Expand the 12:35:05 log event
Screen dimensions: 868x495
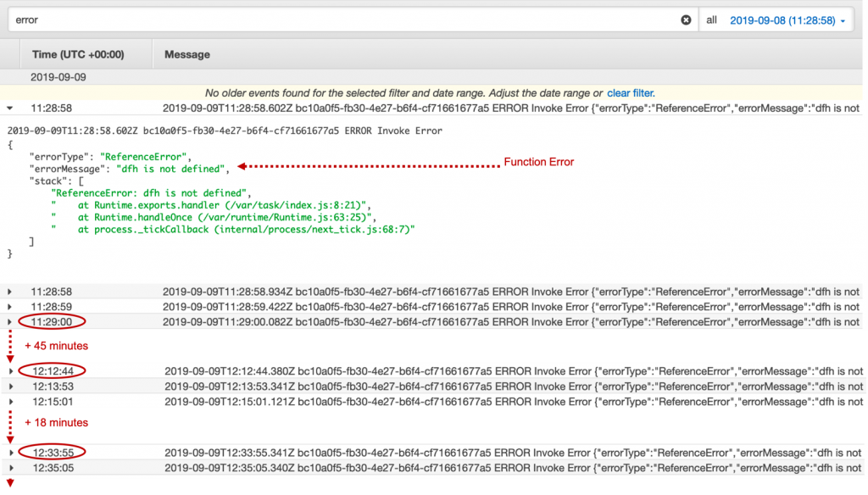(9, 466)
